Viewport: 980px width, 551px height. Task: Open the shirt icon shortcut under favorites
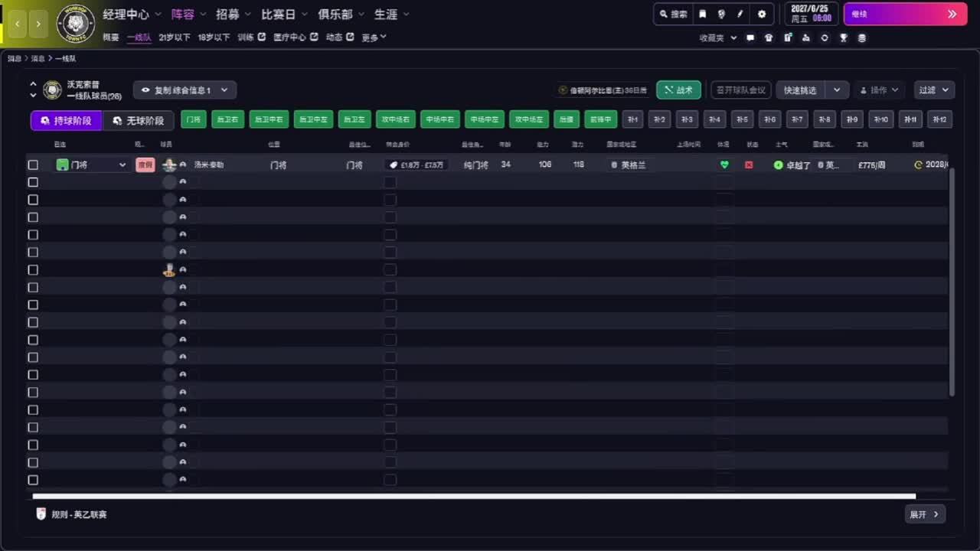tap(769, 37)
